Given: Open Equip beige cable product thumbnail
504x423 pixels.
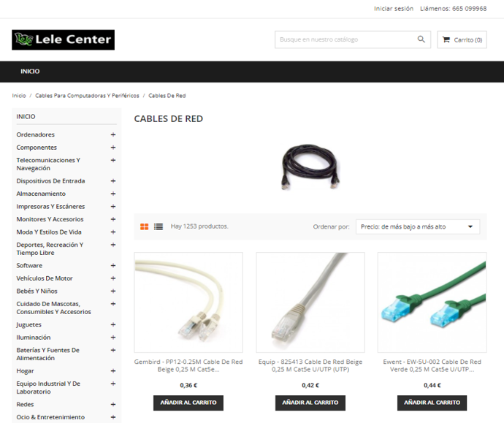Looking at the screenshot, I should pyautogui.click(x=310, y=302).
